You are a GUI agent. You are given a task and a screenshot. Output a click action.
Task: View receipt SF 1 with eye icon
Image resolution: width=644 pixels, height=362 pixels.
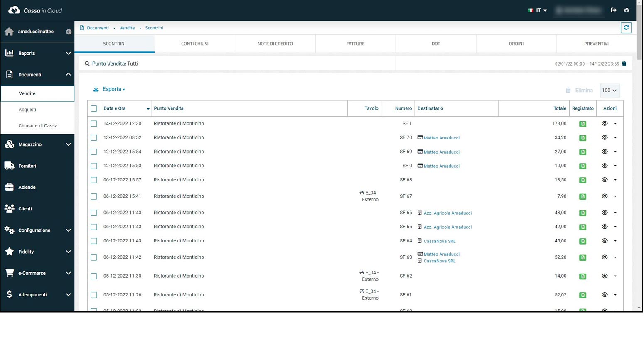tap(605, 123)
